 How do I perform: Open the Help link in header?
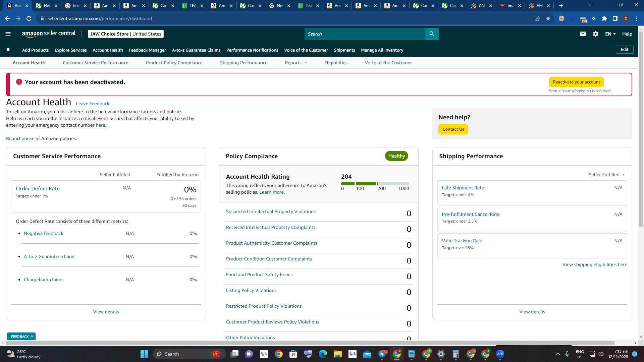(x=627, y=34)
